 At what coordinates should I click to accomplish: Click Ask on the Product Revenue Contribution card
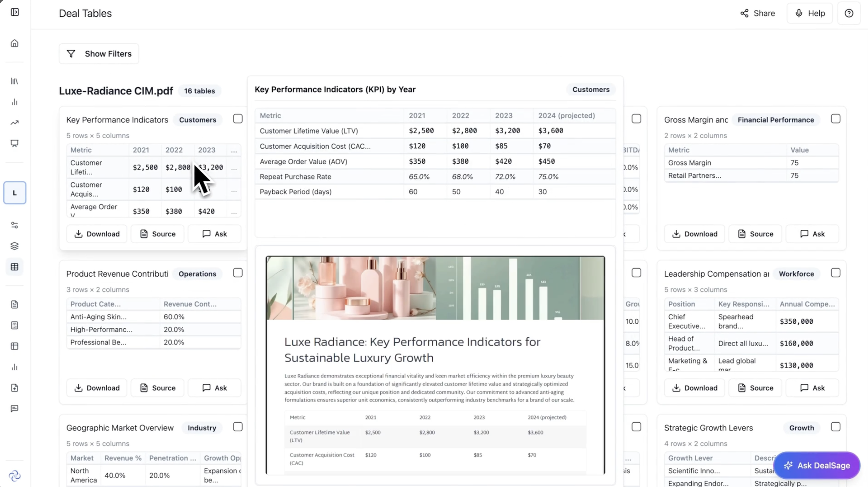[214, 388]
